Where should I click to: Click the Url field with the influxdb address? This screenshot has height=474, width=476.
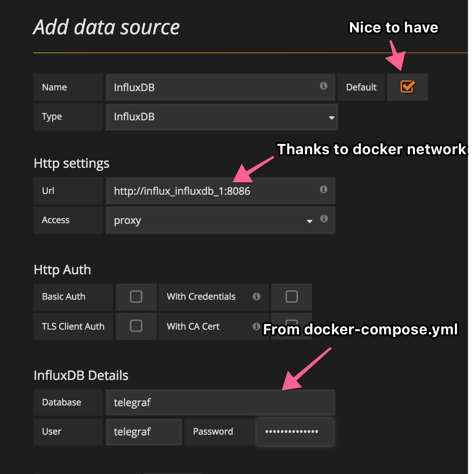200,191
